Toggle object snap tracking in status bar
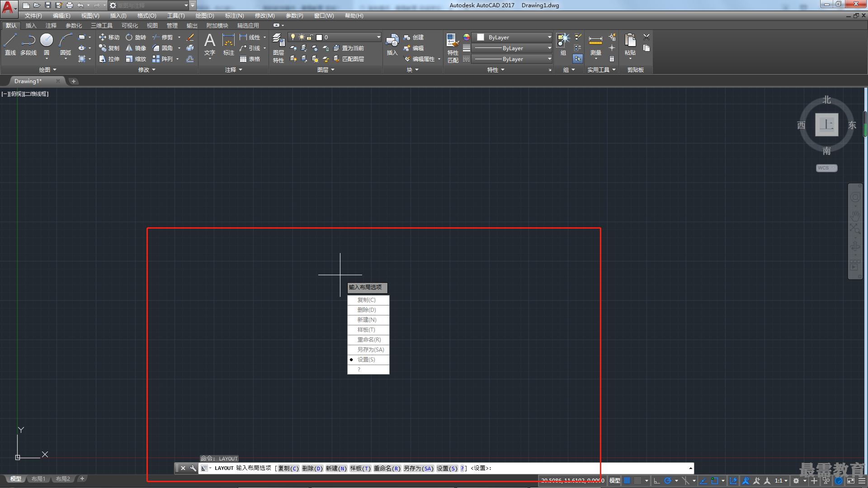Screen dimensions: 868x488 click(703, 481)
